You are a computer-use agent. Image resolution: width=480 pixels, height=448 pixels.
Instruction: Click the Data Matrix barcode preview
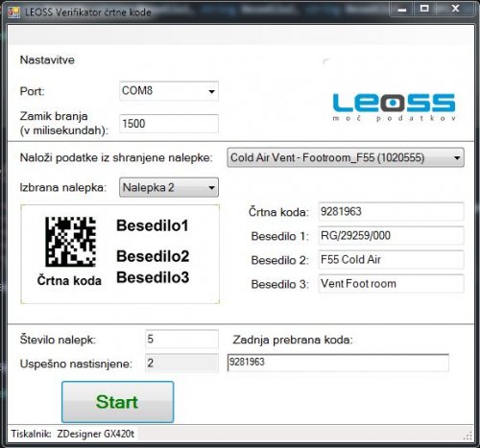point(70,242)
